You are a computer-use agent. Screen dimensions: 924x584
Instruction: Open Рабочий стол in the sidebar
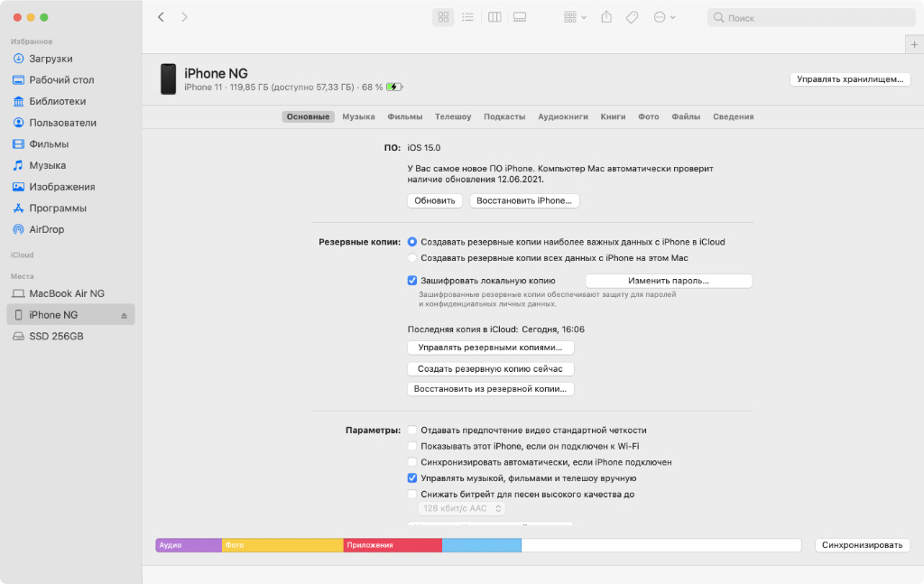pyautogui.click(x=61, y=79)
